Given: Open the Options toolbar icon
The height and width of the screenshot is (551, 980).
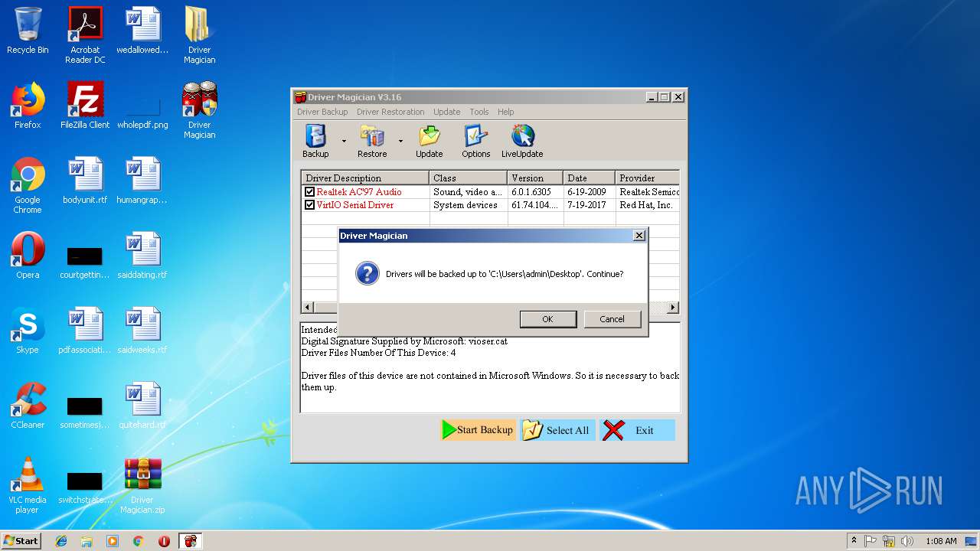Looking at the screenshot, I should point(475,142).
